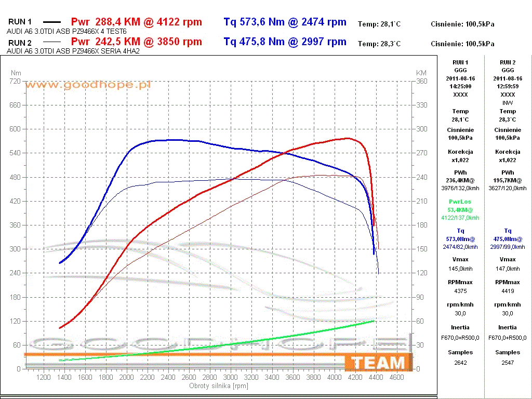Click the '236,4KM@' PWh value
Image resolution: width=532 pixels, height=399 pixels.
click(x=460, y=180)
